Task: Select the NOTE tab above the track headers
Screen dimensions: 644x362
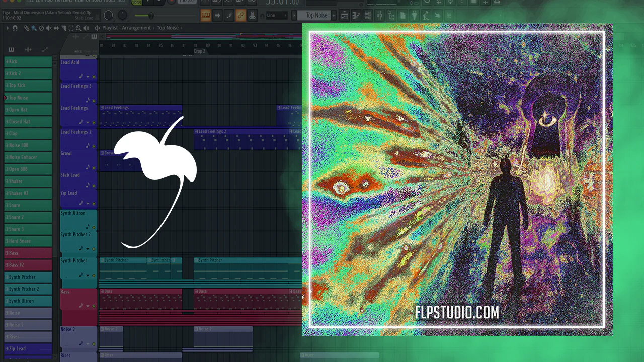Action: point(78,51)
